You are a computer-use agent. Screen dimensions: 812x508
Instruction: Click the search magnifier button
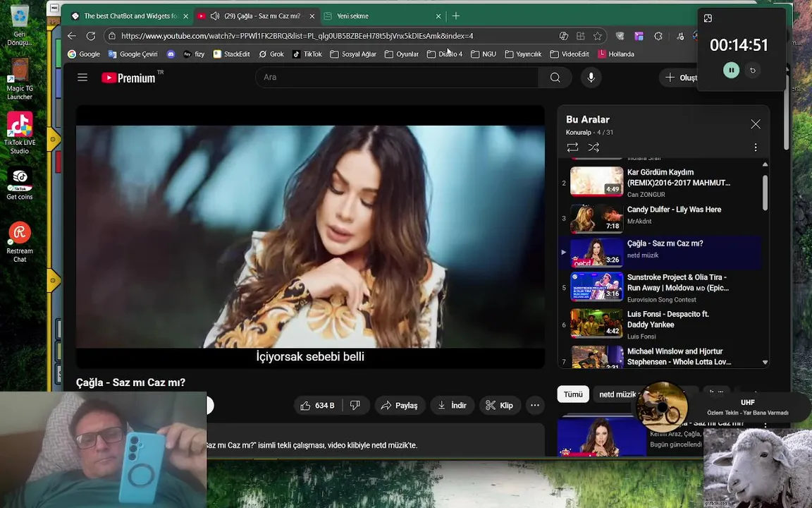pos(555,78)
